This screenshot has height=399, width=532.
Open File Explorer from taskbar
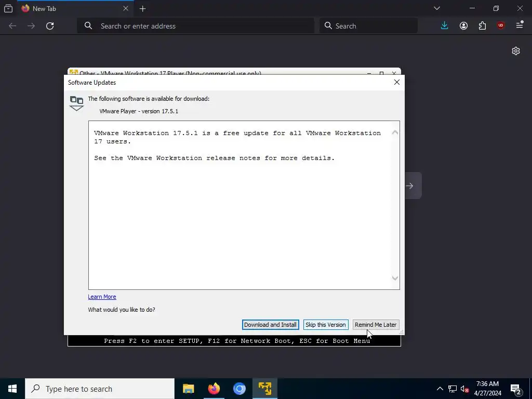point(188,389)
